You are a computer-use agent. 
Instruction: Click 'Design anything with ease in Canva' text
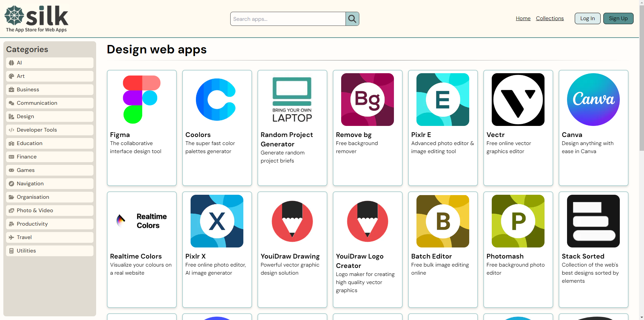click(588, 147)
